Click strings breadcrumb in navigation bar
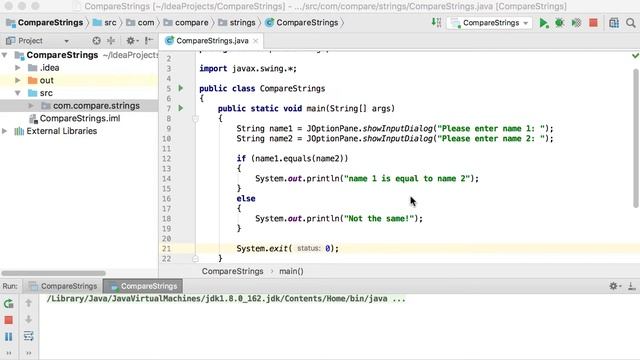Image resolution: width=640 pixels, height=360 pixels. click(237, 22)
